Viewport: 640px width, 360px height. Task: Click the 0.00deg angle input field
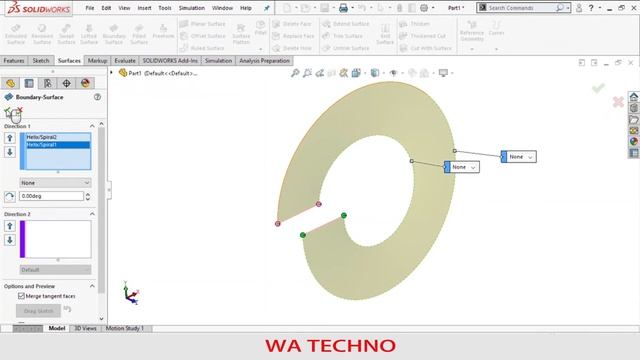[x=51, y=196]
